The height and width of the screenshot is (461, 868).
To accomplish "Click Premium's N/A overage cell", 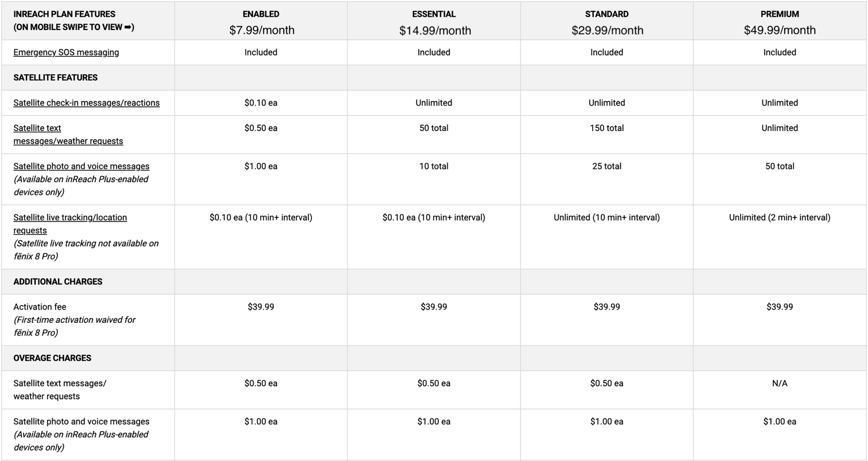I will (779, 384).
